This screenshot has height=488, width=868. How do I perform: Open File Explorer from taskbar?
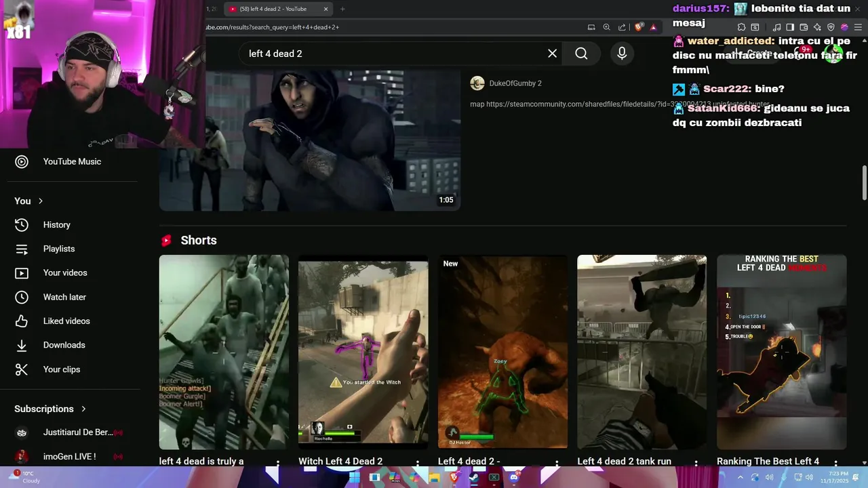click(x=434, y=477)
